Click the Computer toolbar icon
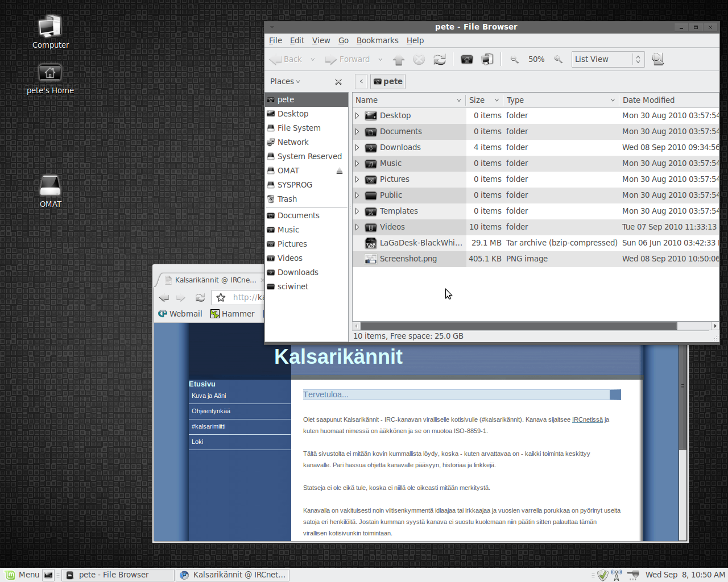The height and width of the screenshot is (582, 728). [487, 60]
